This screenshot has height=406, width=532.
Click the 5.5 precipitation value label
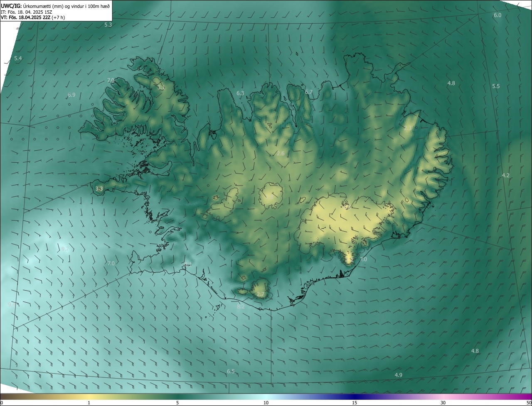click(496, 86)
